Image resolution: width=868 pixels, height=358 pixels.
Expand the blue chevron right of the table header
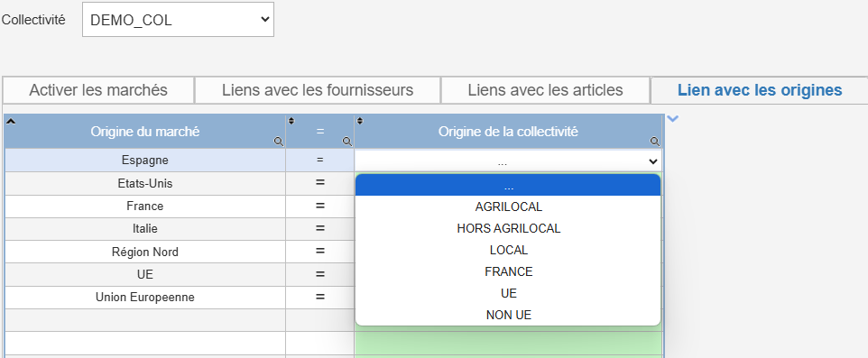pyautogui.click(x=672, y=118)
